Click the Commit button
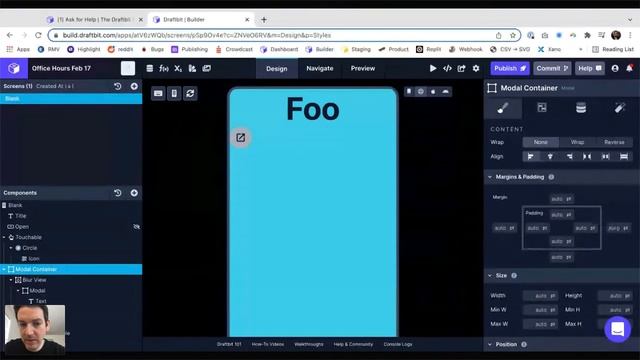Screen dimensions: 640x360 tap(552, 69)
